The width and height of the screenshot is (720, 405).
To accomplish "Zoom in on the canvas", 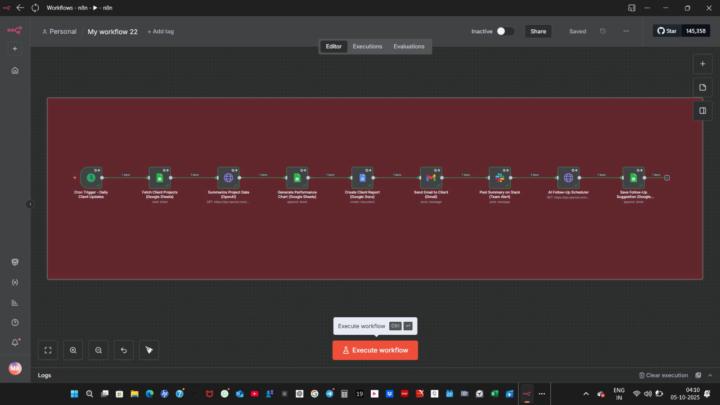I will [73, 350].
